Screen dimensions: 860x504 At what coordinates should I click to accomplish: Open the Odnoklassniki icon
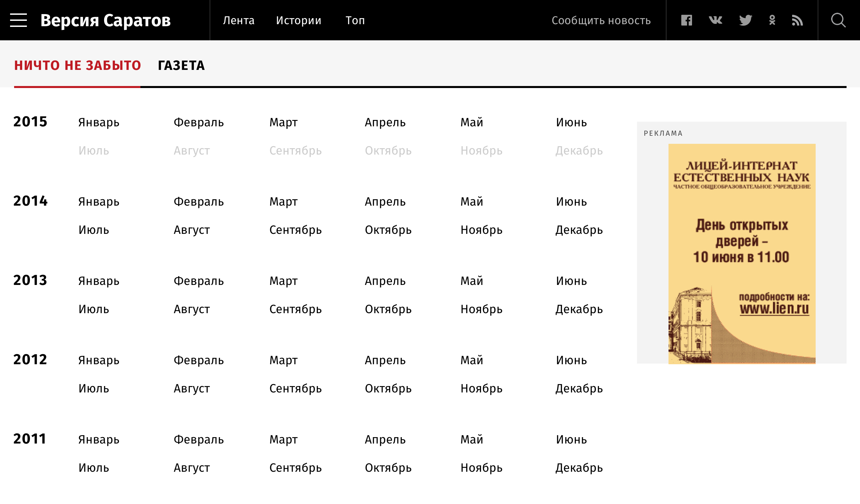[x=772, y=20]
